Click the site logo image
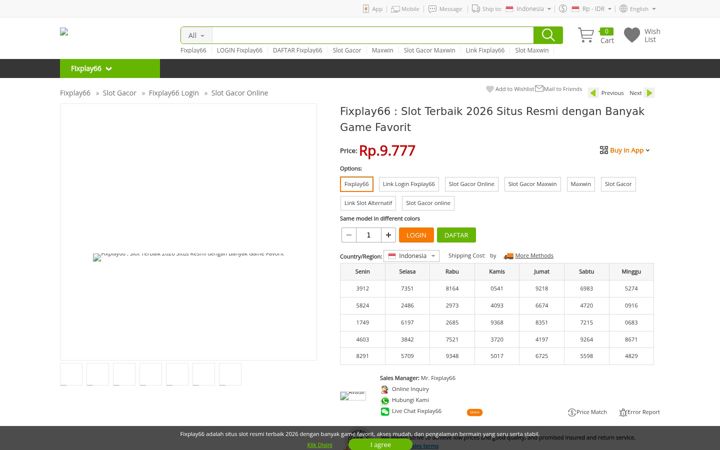720x450 pixels. 64,32
